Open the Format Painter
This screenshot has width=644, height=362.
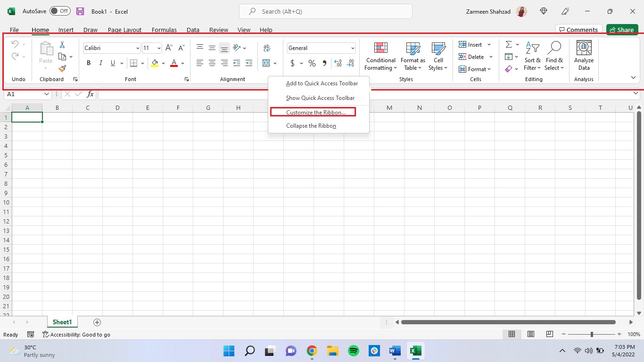tap(62, 68)
